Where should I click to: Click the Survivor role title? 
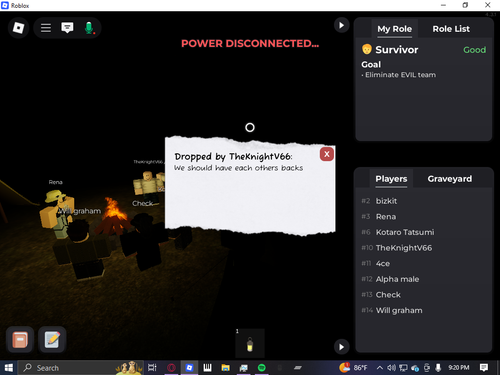pyautogui.click(x=396, y=50)
